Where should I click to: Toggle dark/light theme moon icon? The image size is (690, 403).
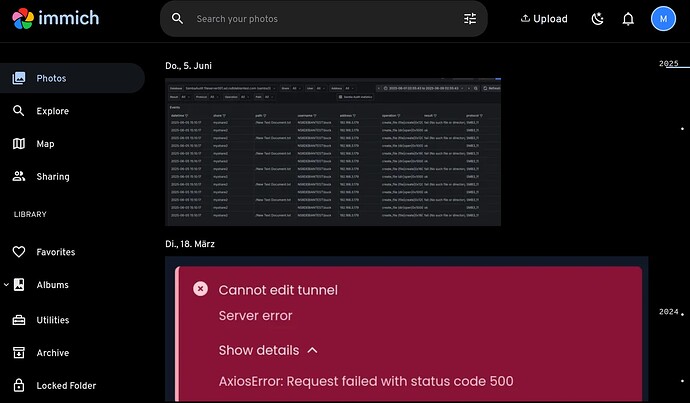[x=598, y=19]
